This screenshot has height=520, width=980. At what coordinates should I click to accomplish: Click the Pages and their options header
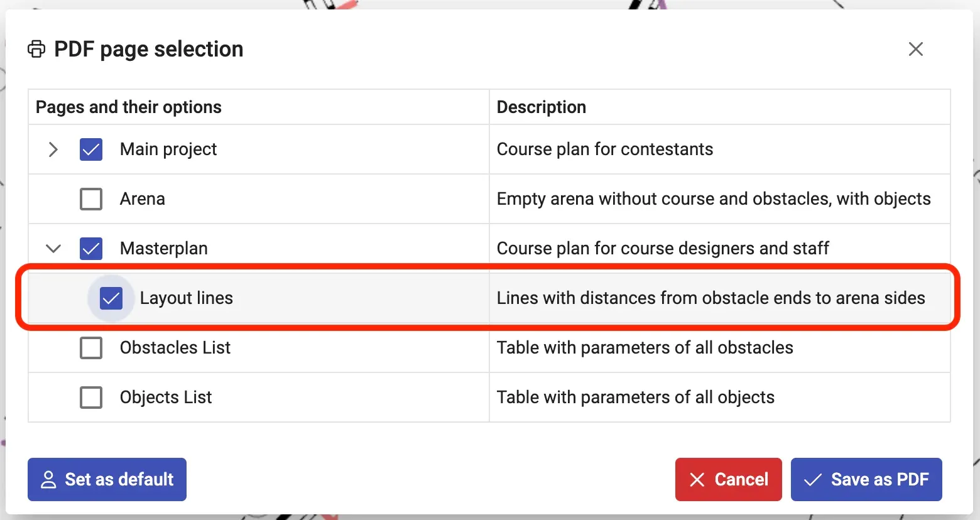(x=129, y=107)
